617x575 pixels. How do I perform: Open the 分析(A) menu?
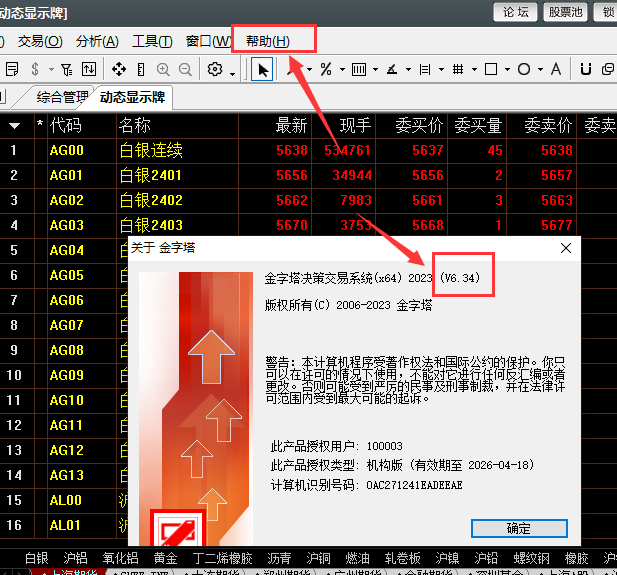pos(97,41)
